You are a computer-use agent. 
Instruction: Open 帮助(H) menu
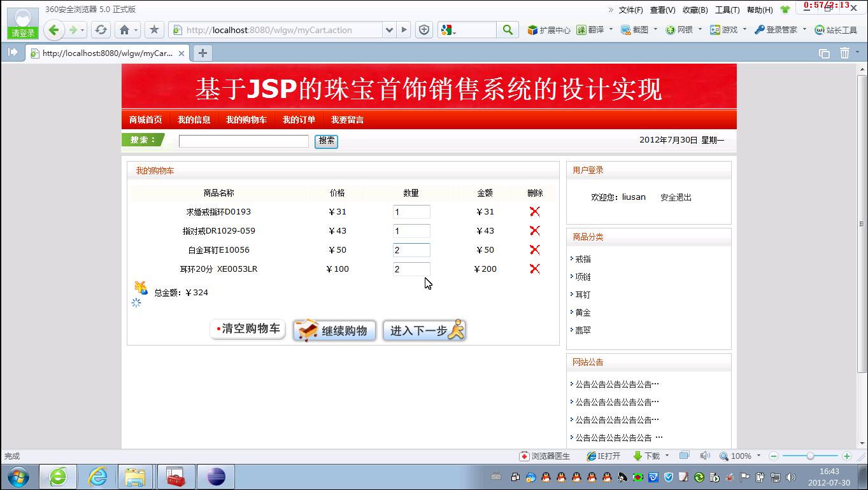pos(760,10)
